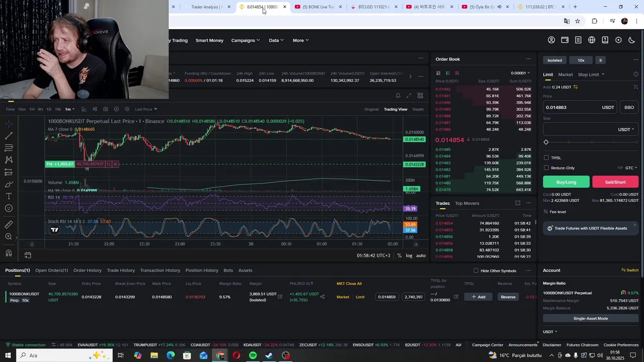Open chart indicators via line-chart icon

[x=84, y=109]
